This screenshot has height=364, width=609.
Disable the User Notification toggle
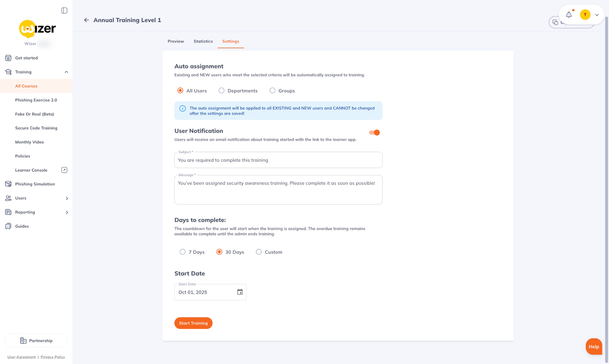tap(374, 132)
